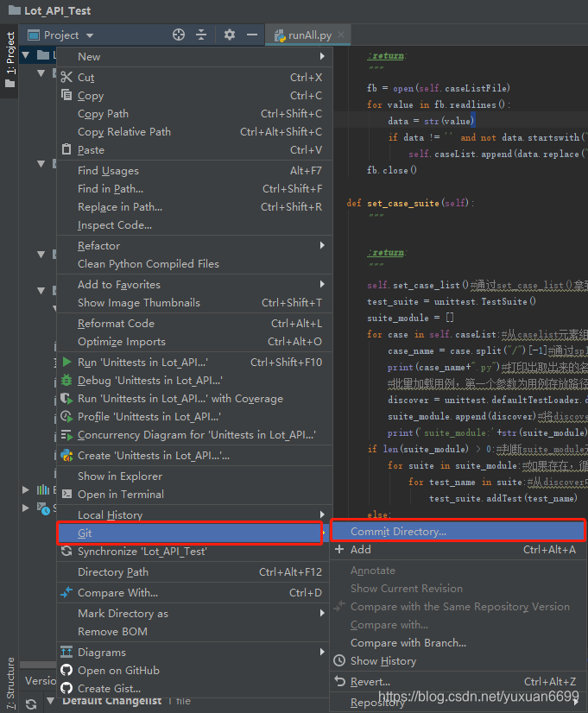Choose Clean Python Compiled Files

[194, 264]
